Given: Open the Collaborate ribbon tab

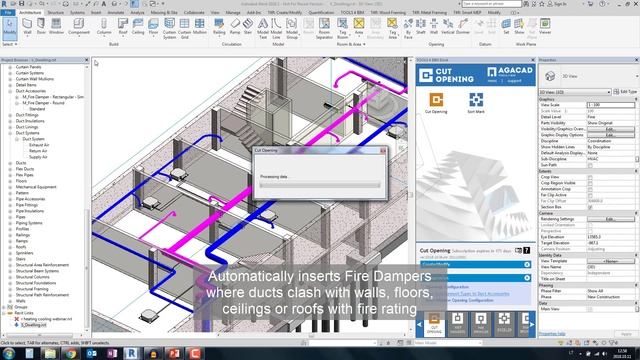Looking at the screenshot, I should (x=194, y=13).
